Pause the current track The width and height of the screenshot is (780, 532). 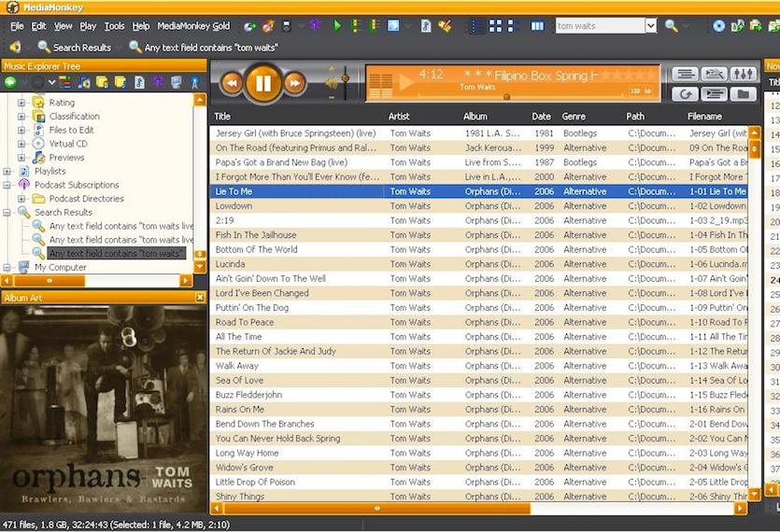click(263, 84)
